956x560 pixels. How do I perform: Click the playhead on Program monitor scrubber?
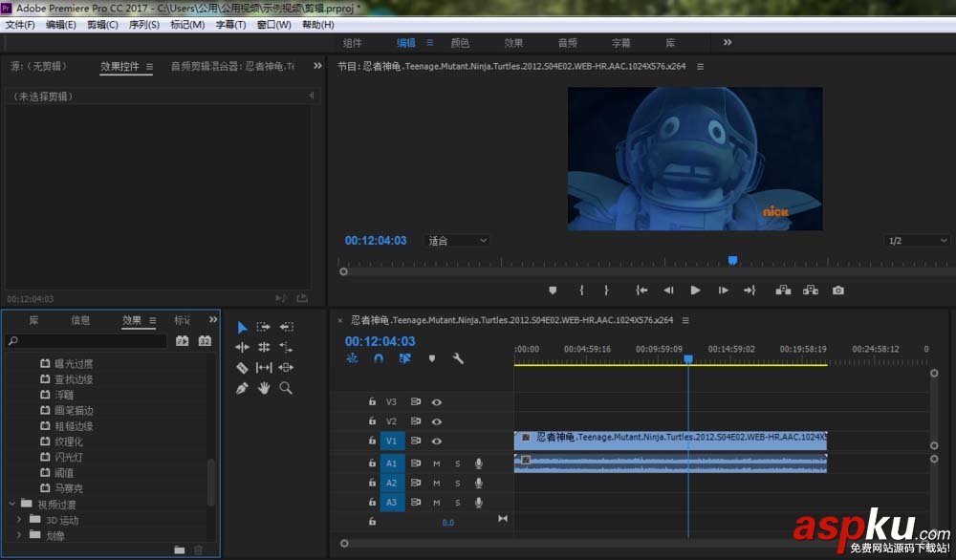coord(732,260)
